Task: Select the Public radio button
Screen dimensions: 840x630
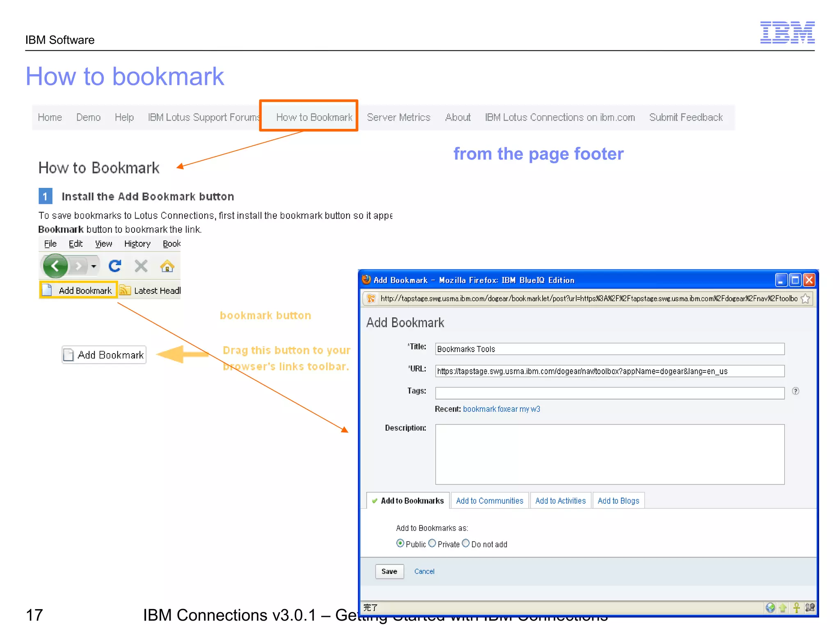Action: point(400,543)
